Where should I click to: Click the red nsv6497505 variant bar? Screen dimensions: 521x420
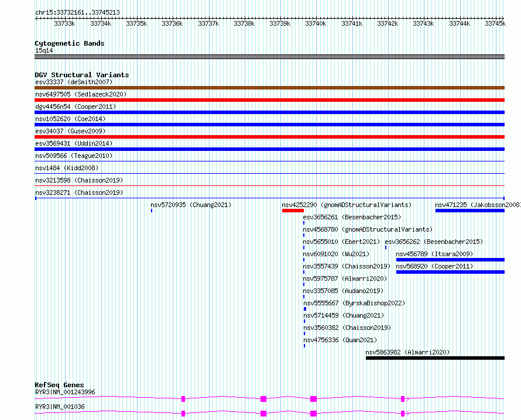click(269, 100)
